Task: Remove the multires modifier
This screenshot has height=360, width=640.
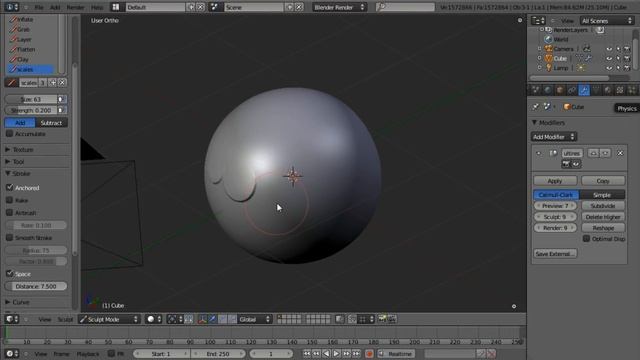Action: (620, 153)
